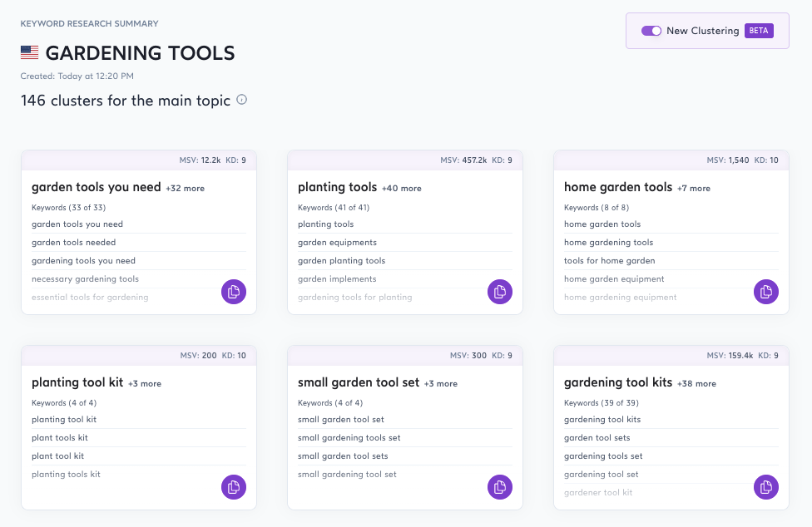
Task: Click the US flag icon
Action: [30, 53]
